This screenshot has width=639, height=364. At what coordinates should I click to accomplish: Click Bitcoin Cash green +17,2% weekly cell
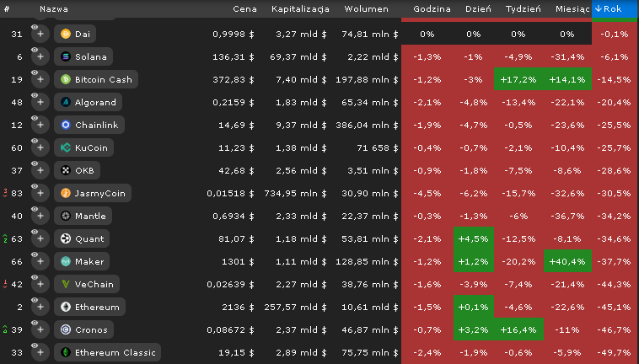click(x=518, y=79)
